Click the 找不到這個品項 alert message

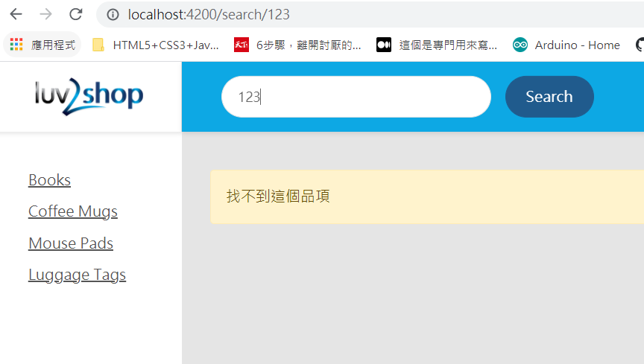point(427,197)
